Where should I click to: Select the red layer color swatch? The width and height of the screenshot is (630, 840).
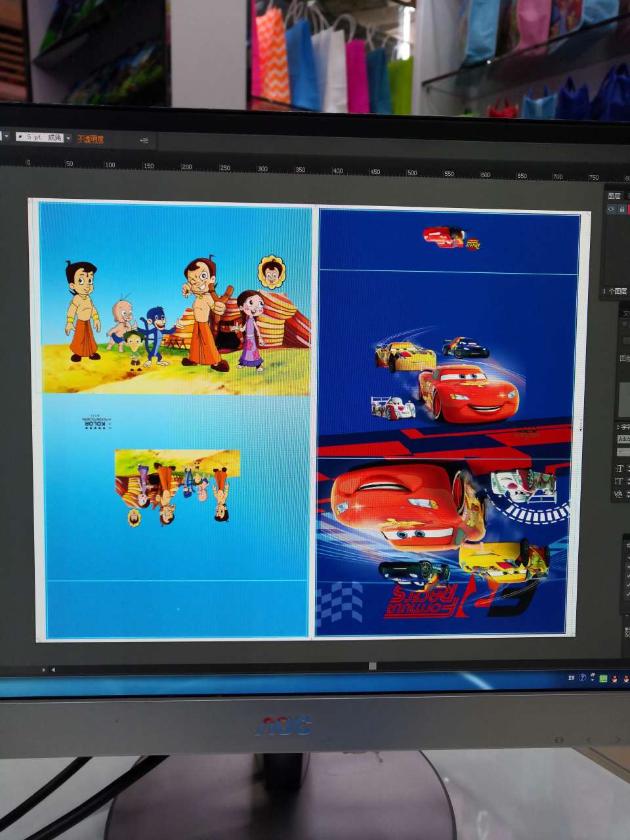[x=629, y=209]
